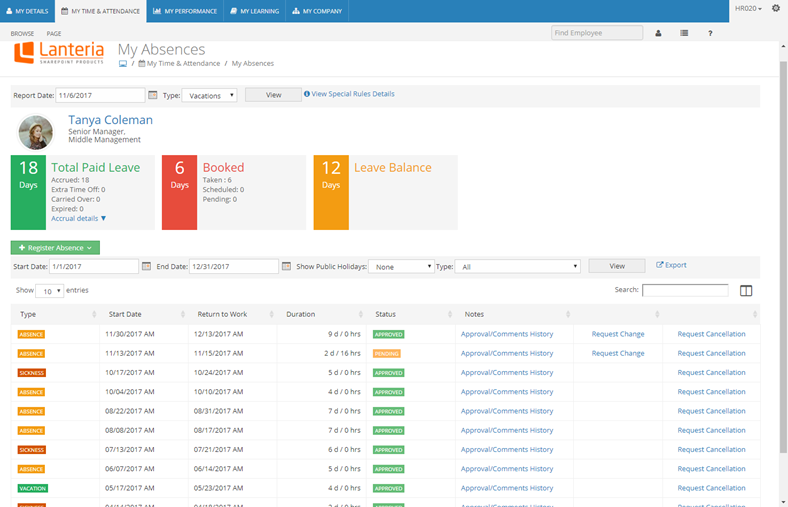Screen dimensions: 788x507
Task: Open the My Learning tab
Action: click(x=254, y=11)
